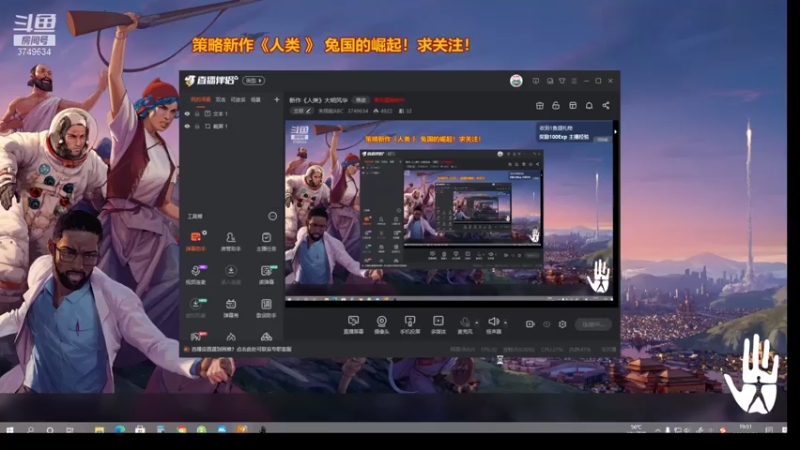Open the customer service help link at bottom
Viewport: 800px width, 450px height.
(x=241, y=349)
